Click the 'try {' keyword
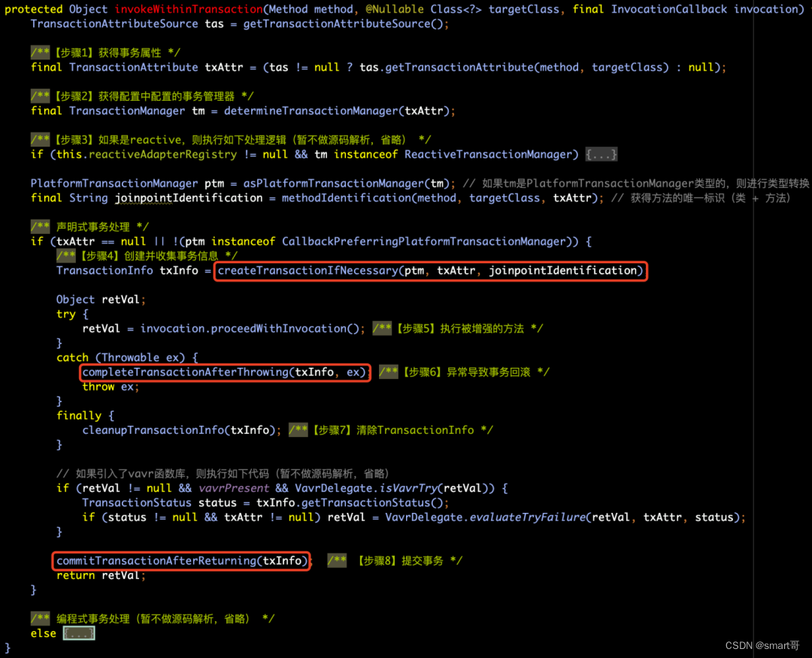Screen dimensions: 812x658 click(x=72, y=314)
